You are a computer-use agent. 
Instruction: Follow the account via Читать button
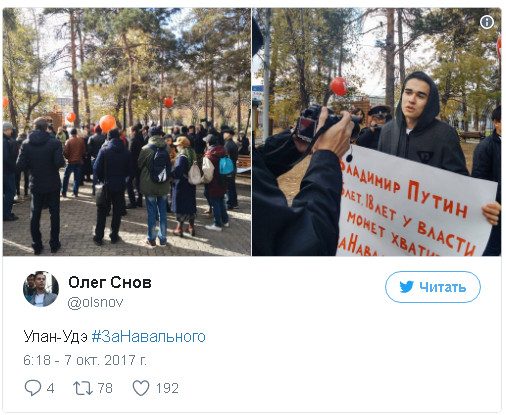pos(433,287)
